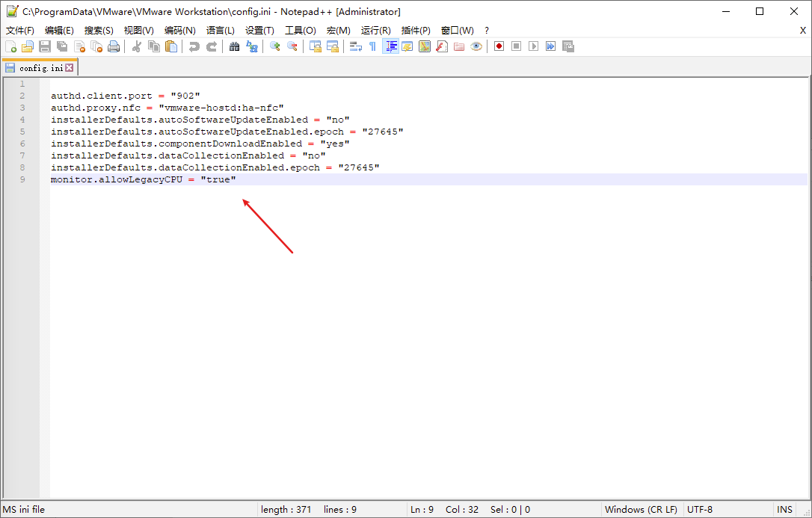Click the Close All documents icon
Image resolution: width=812 pixels, height=518 pixels.
[97, 46]
